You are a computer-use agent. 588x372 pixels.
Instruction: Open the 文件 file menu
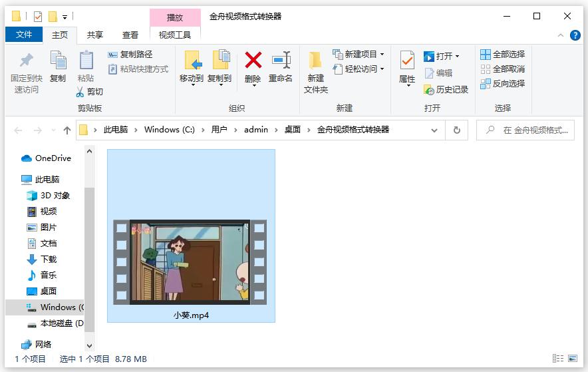click(24, 35)
